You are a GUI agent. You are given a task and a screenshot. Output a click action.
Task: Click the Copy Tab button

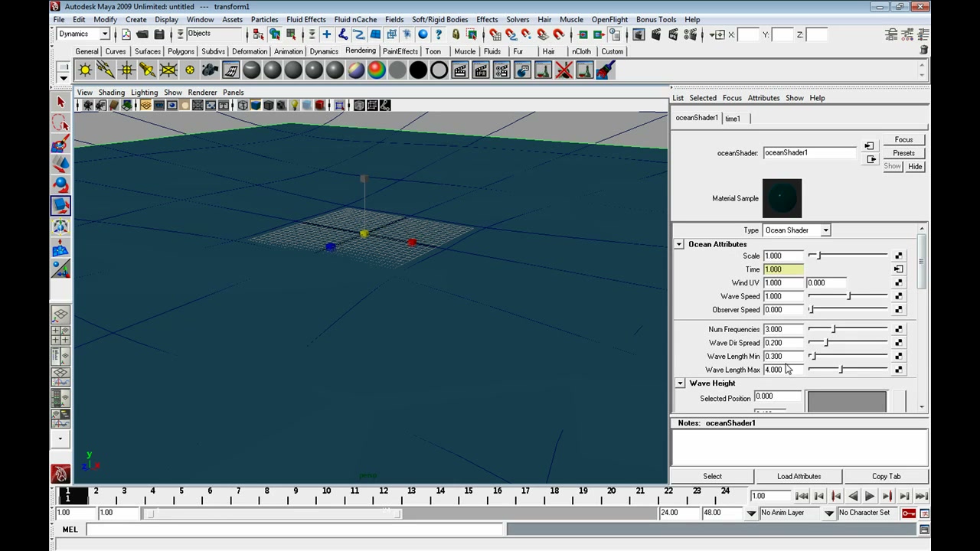(x=886, y=476)
